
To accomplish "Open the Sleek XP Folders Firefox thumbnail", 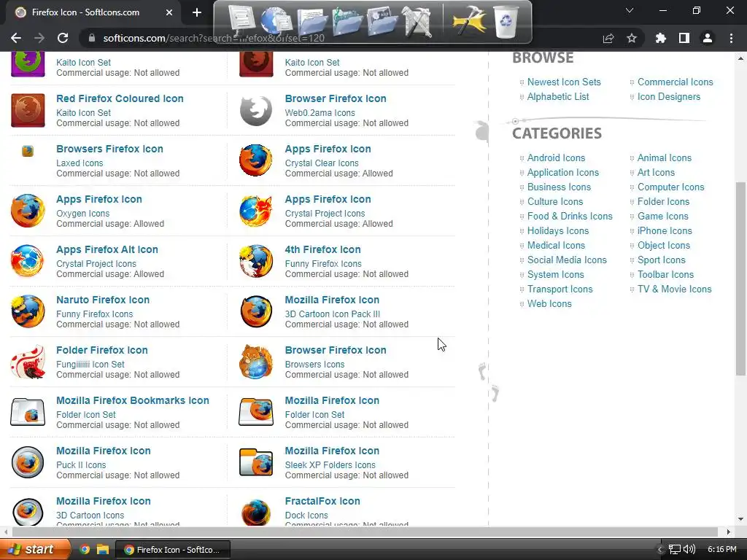I will pos(256,462).
